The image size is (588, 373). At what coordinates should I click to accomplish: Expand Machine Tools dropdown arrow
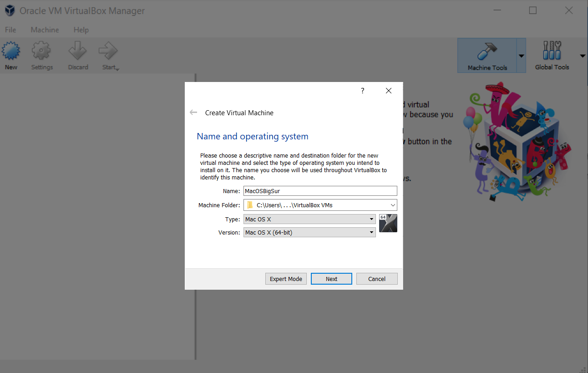(x=522, y=56)
